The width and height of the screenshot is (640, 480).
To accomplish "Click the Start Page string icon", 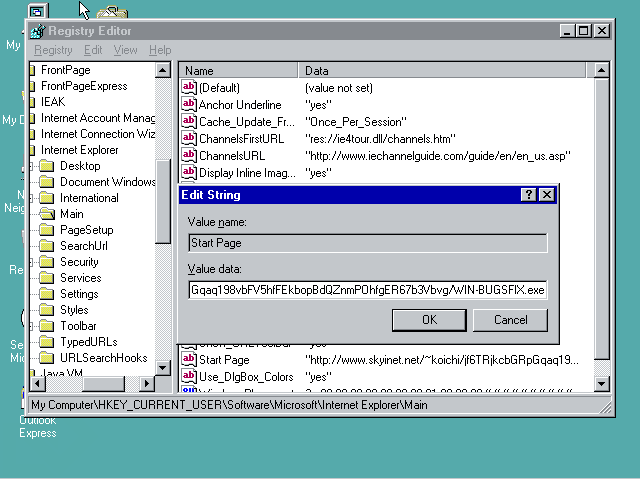I will [189, 360].
